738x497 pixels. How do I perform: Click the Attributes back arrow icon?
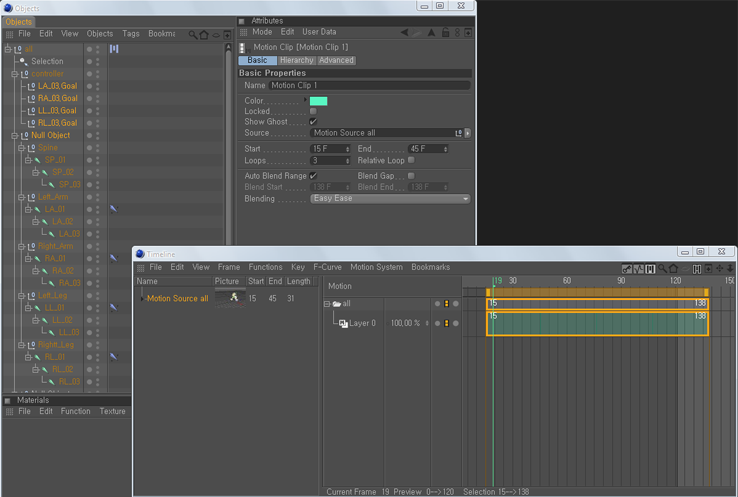[x=404, y=32]
